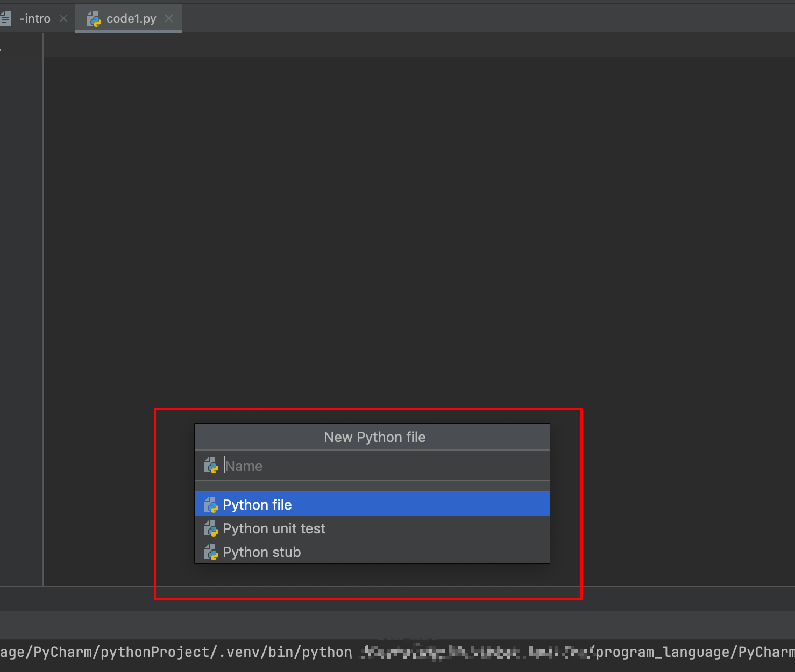This screenshot has height=672, width=795.
Task: Select the Python stub option
Action: (x=372, y=552)
